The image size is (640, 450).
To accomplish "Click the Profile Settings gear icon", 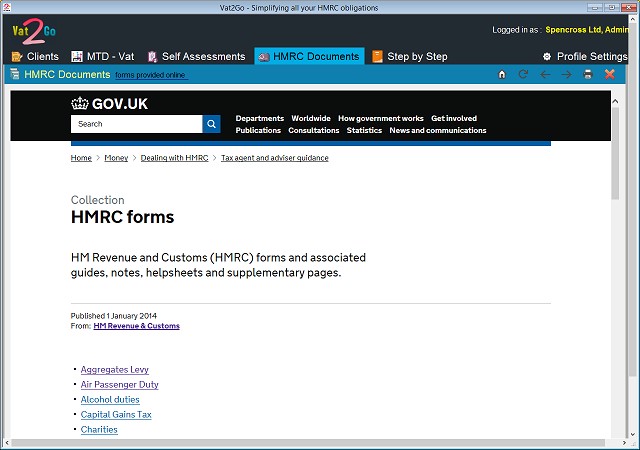I will (x=547, y=56).
